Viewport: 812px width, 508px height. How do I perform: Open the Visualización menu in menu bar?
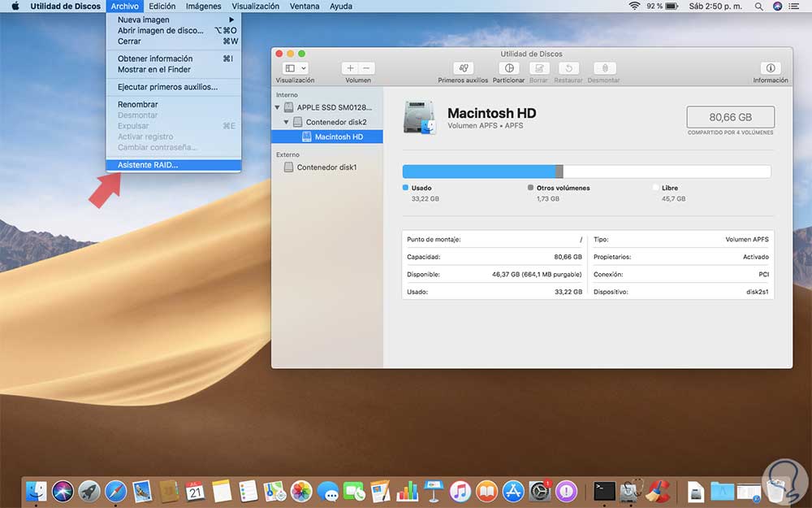pyautogui.click(x=255, y=7)
